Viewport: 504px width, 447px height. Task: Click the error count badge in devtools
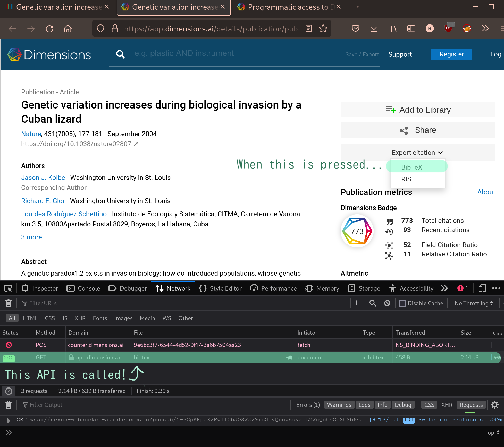coord(463,288)
